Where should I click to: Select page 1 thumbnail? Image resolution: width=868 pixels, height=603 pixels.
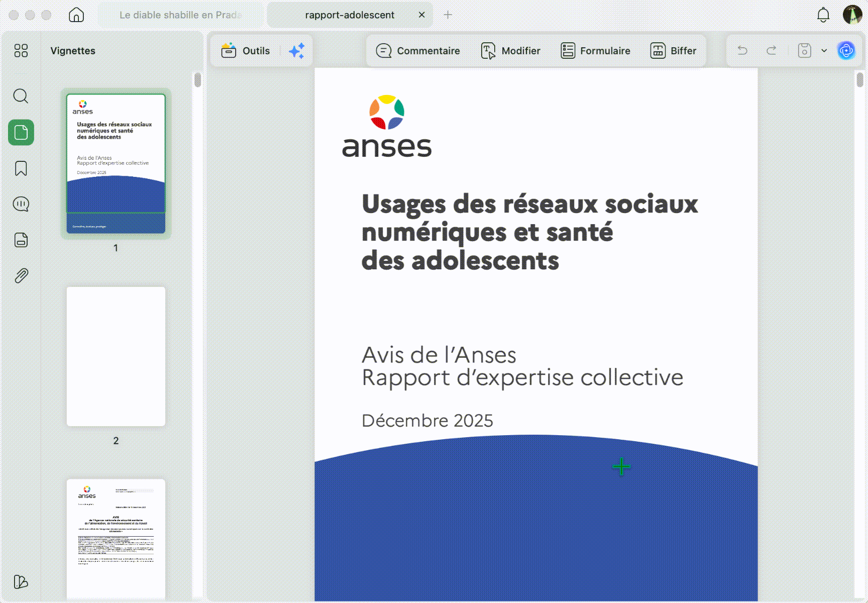(116, 164)
